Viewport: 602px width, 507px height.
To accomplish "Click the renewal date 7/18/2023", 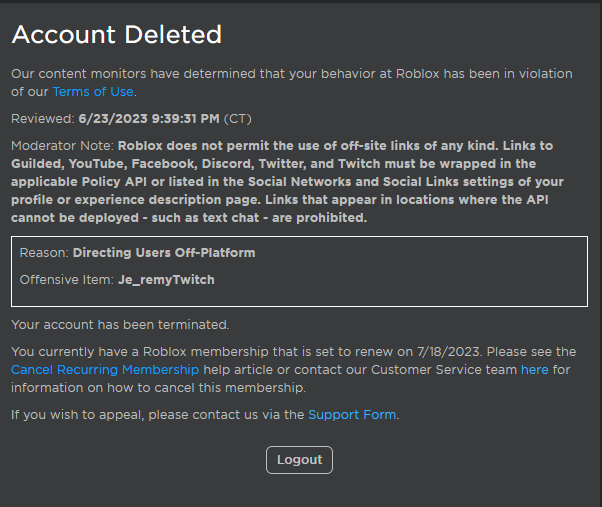I will [x=449, y=352].
